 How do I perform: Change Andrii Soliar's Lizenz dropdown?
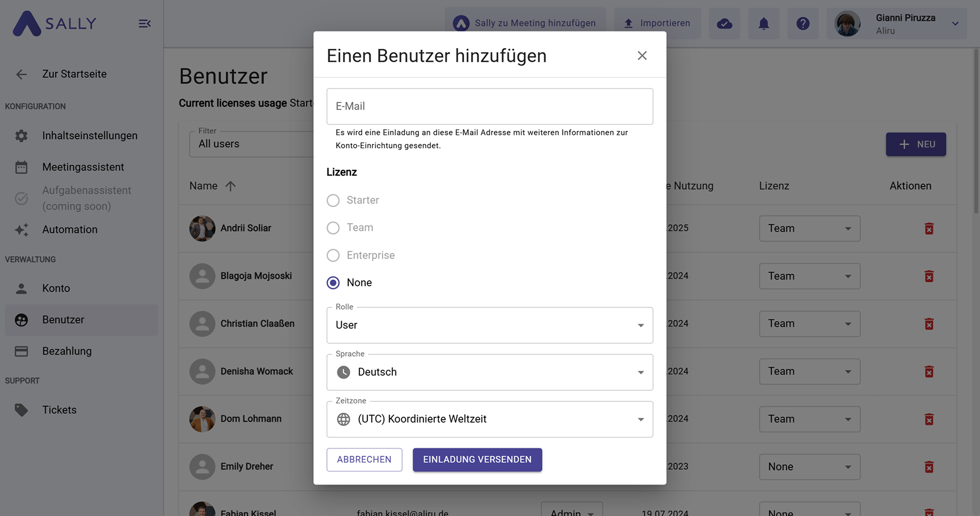809,229
